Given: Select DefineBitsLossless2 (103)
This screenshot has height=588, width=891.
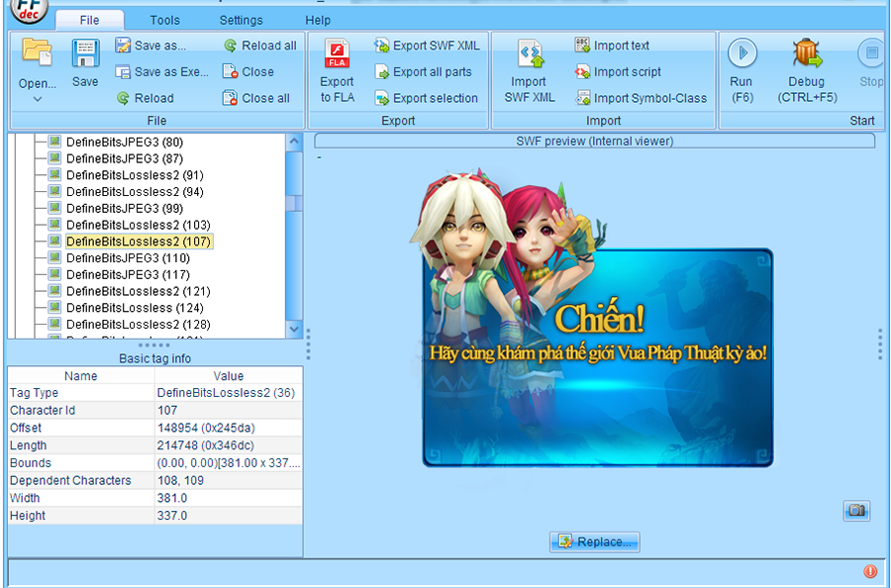Looking at the screenshot, I should (x=138, y=225).
